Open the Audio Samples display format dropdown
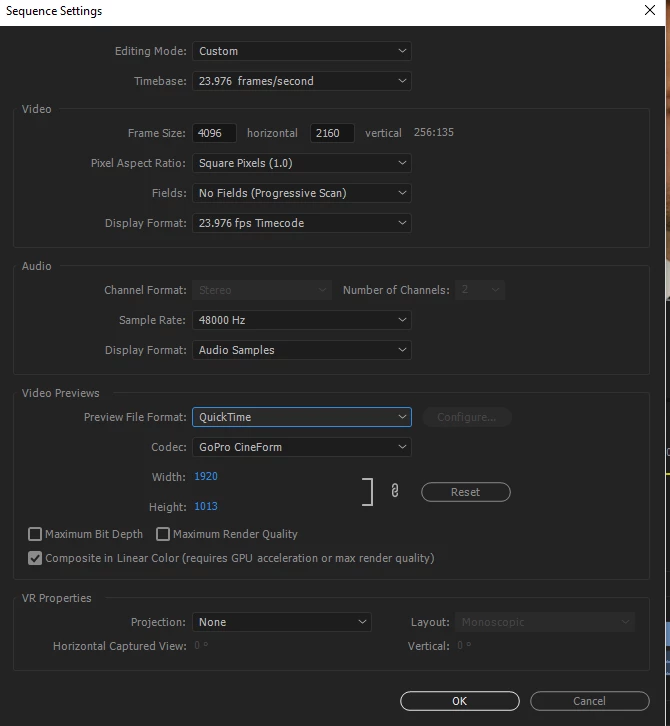The image size is (670, 726). coord(302,350)
